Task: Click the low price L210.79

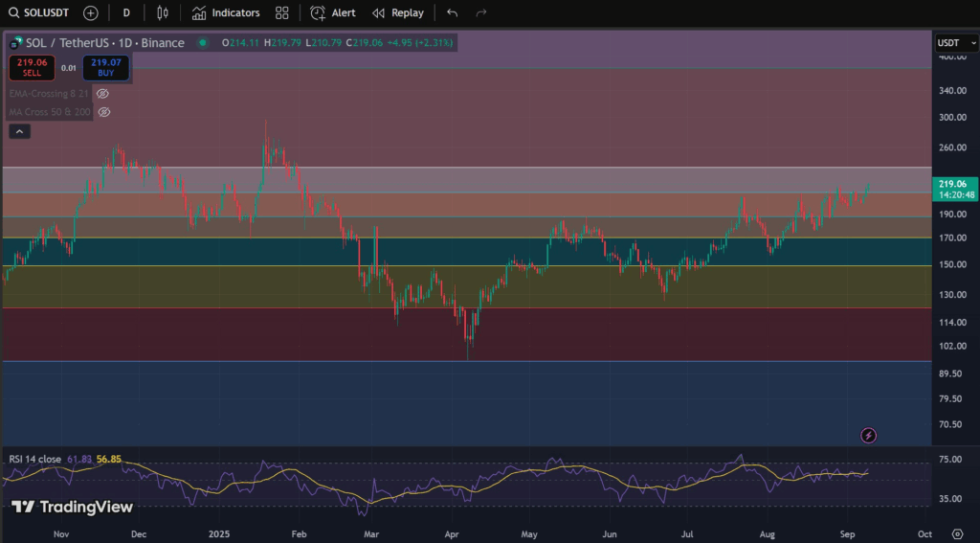Action: (323, 42)
